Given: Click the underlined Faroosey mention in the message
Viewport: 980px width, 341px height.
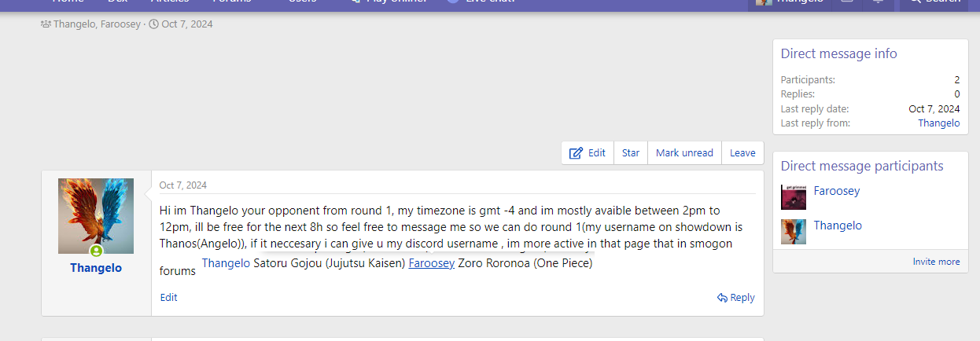Looking at the screenshot, I should point(431,263).
